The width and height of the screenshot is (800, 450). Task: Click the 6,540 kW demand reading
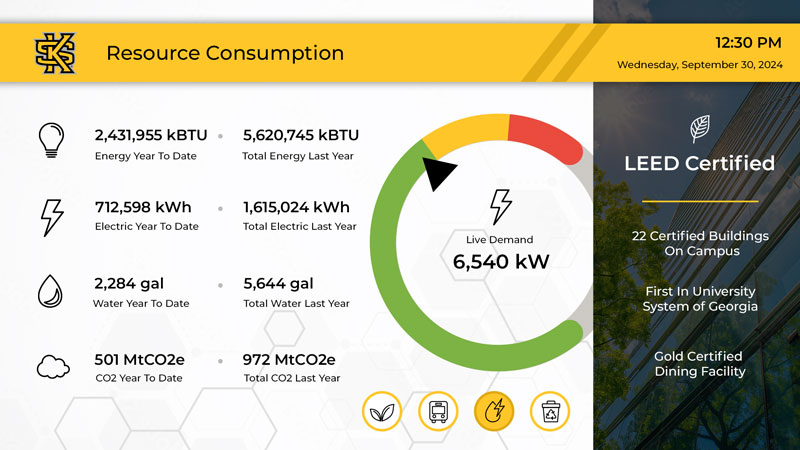[501, 262]
